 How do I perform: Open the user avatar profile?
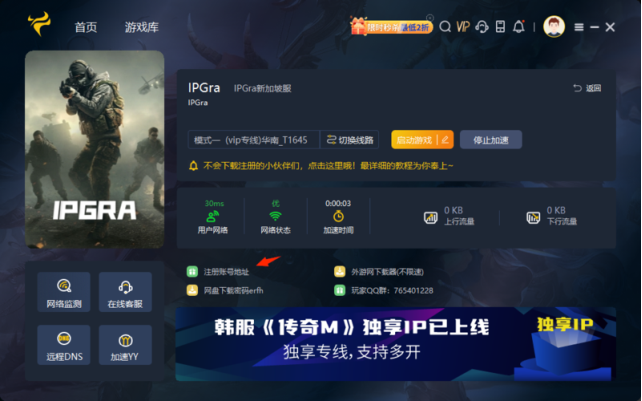pyautogui.click(x=554, y=27)
